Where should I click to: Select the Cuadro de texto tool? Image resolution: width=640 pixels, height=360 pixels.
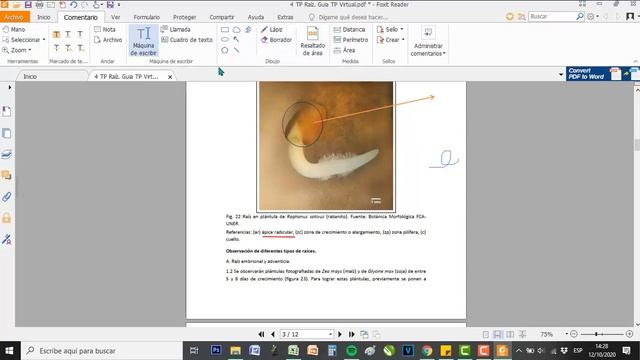pos(187,40)
